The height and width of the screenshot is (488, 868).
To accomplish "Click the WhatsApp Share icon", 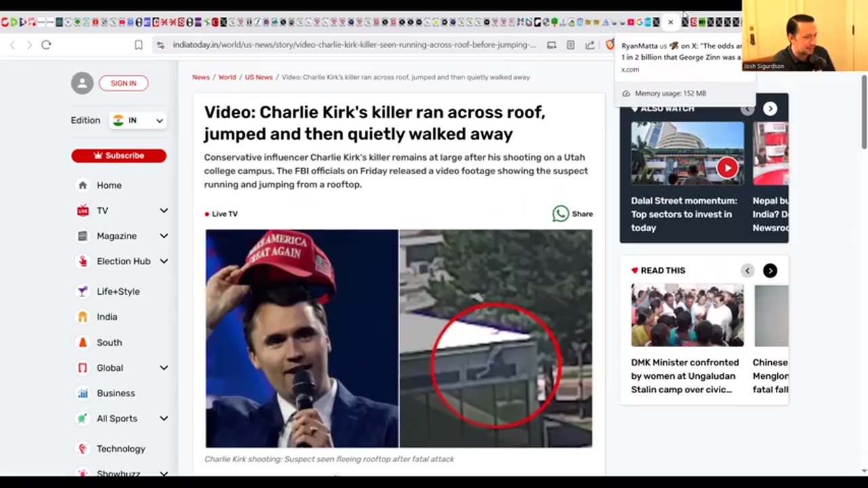I will (561, 213).
